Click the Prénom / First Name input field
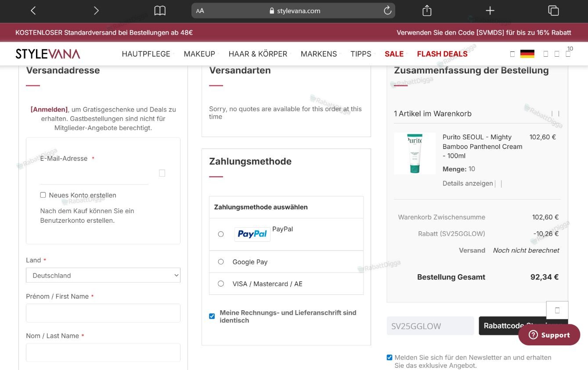The height and width of the screenshot is (370, 588). click(103, 313)
